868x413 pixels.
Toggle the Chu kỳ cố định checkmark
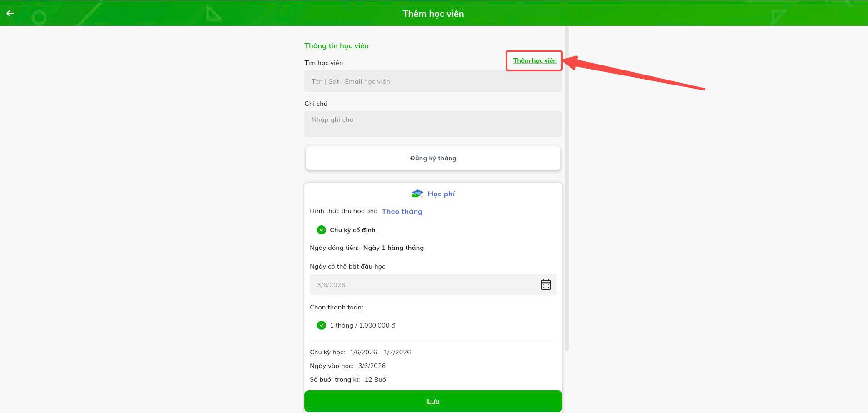[x=322, y=230]
